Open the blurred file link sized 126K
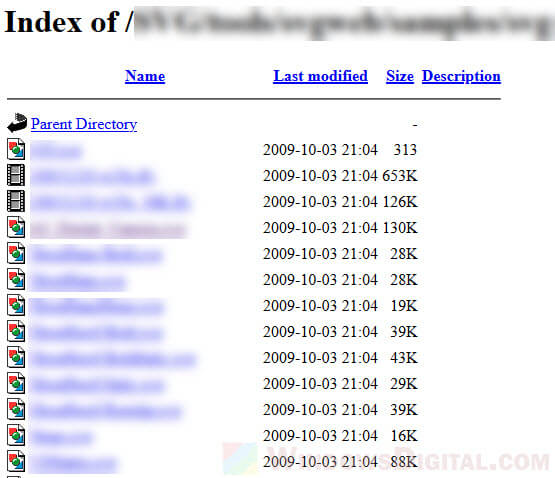The image size is (555, 478). [x=111, y=203]
